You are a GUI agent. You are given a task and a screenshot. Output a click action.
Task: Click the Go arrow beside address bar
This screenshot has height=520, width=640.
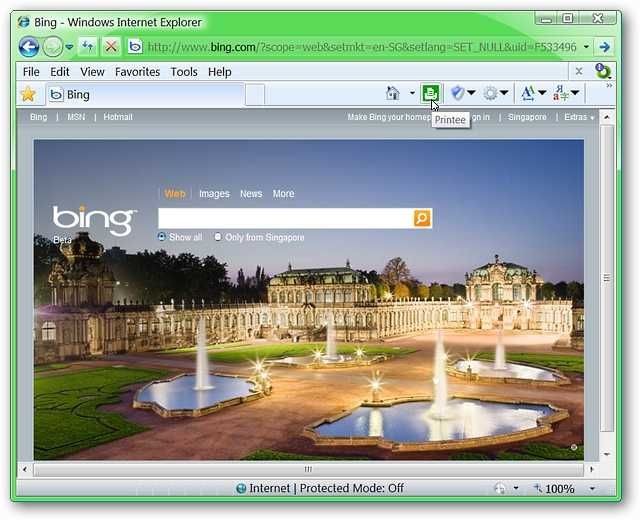[x=604, y=47]
